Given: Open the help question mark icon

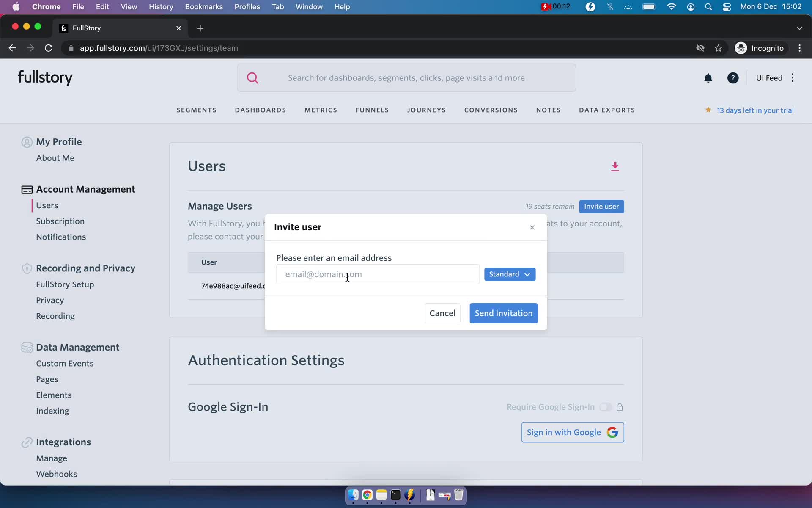Looking at the screenshot, I should [733, 78].
